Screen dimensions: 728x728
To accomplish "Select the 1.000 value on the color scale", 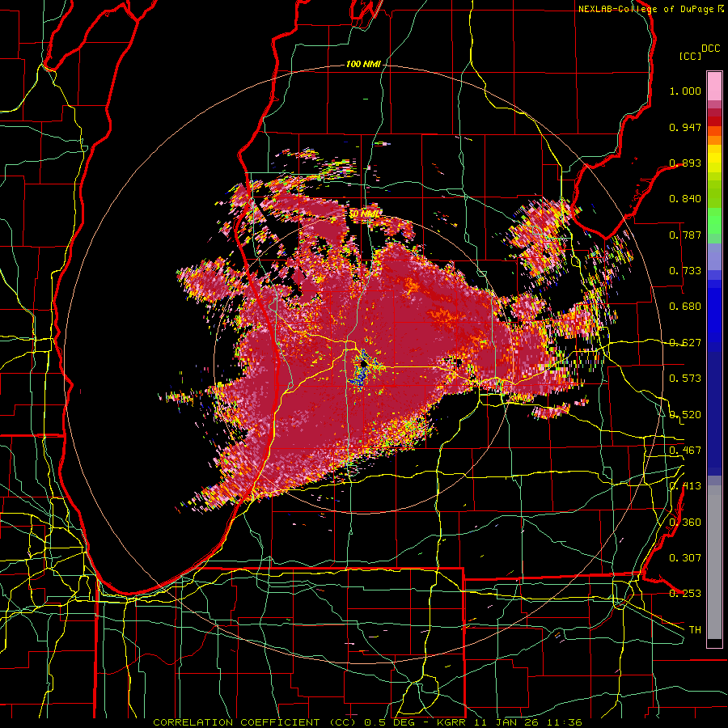I will (685, 91).
